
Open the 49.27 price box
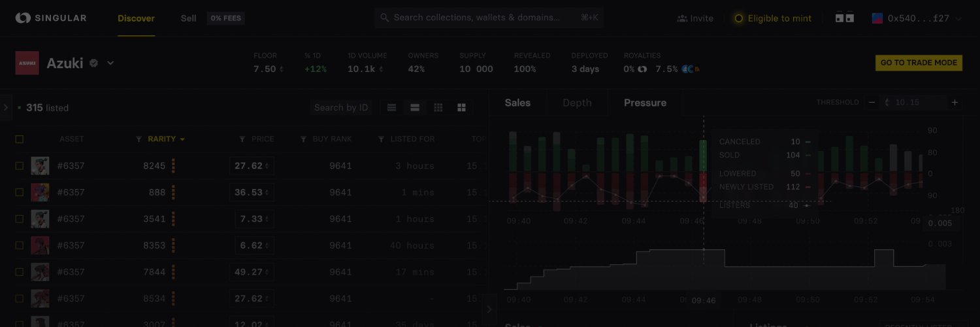[x=252, y=272]
